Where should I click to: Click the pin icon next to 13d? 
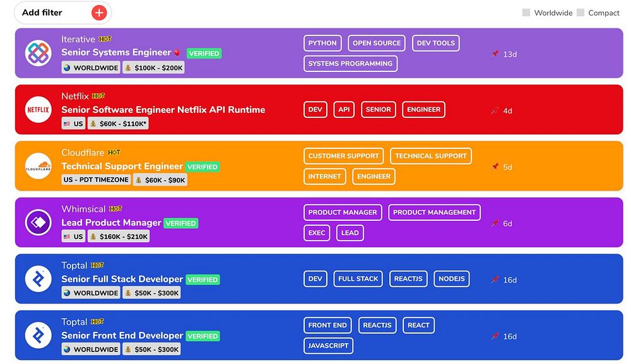pyautogui.click(x=495, y=54)
